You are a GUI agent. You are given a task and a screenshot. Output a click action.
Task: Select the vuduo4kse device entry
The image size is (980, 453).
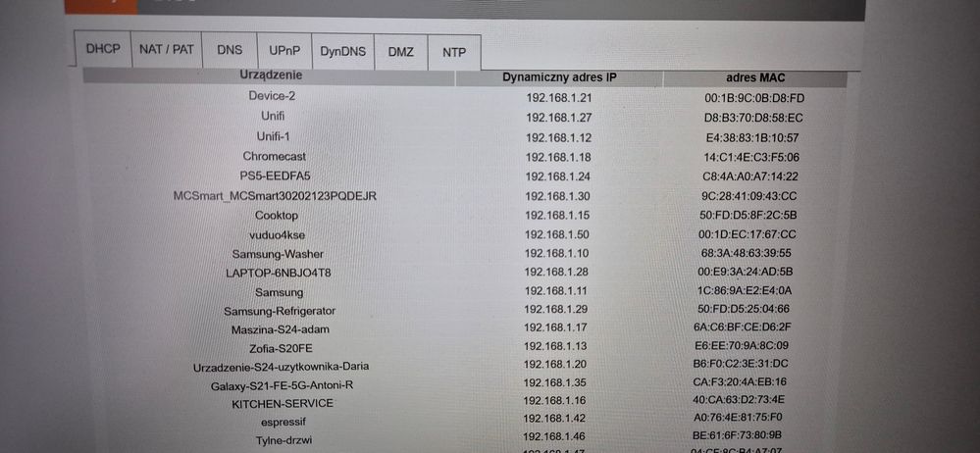277,235
